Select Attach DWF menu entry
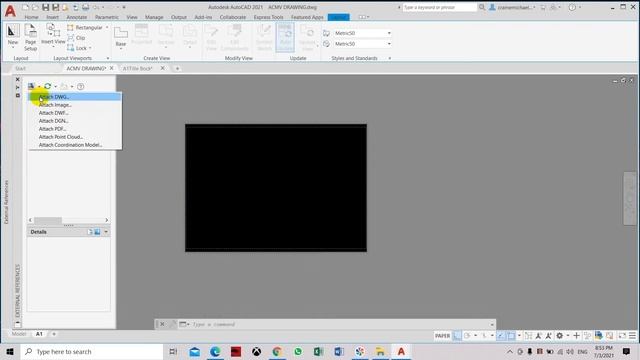The width and height of the screenshot is (640, 360). pyautogui.click(x=75, y=113)
